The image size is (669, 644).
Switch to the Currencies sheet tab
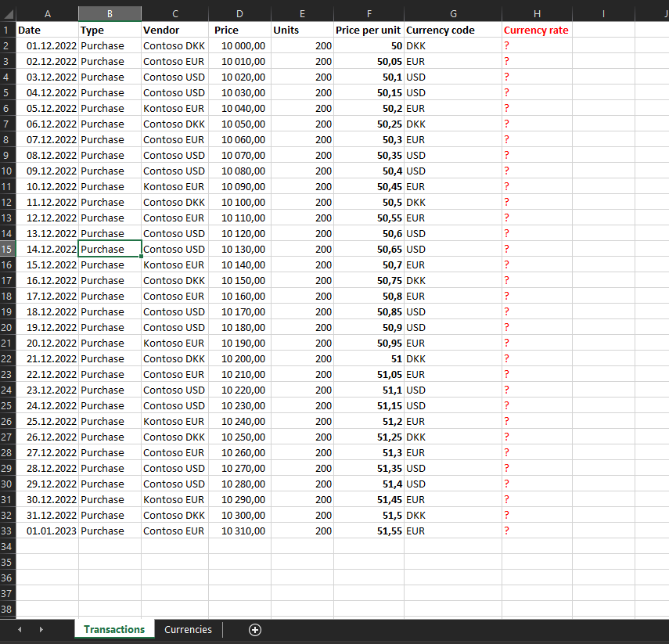click(188, 629)
